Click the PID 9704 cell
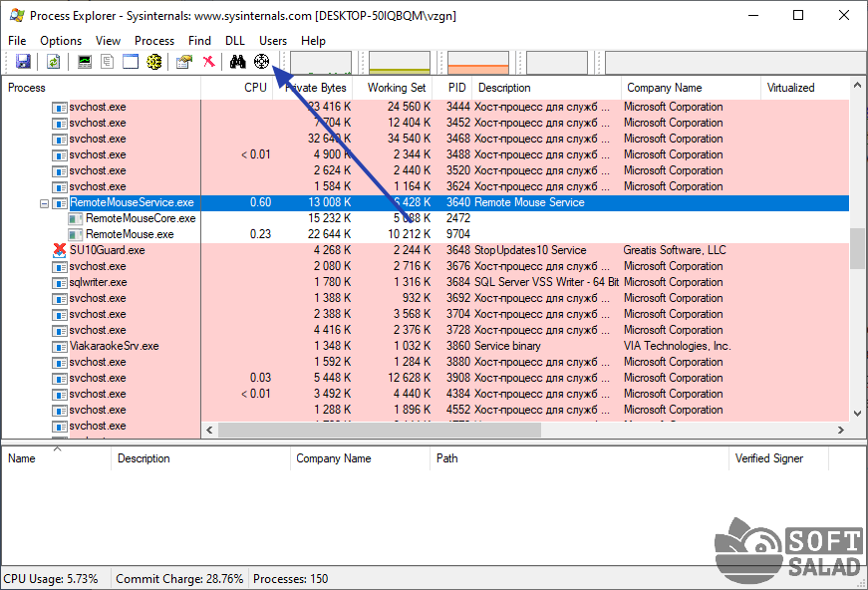Screen dimensions: 868x590 (x=458, y=234)
